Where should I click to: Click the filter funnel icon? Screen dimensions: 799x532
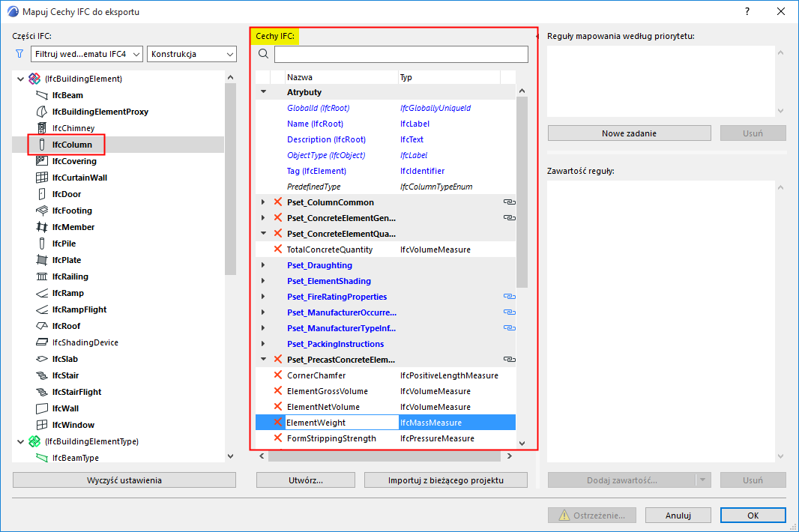(x=19, y=53)
